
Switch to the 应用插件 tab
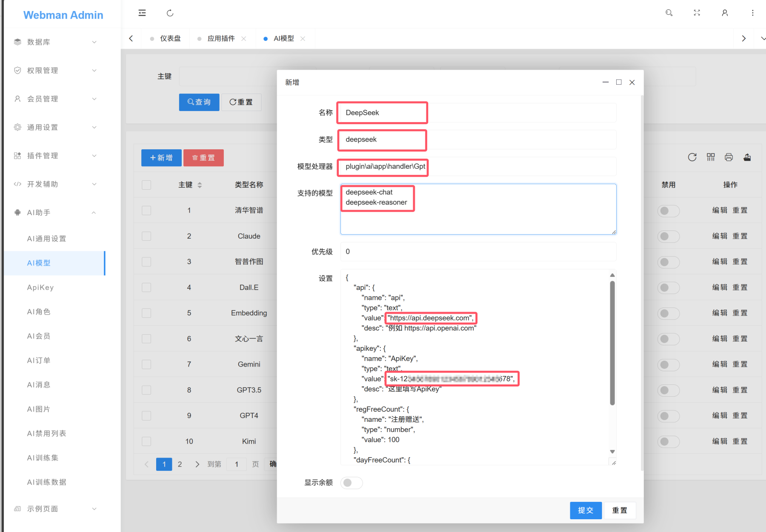pyautogui.click(x=221, y=38)
